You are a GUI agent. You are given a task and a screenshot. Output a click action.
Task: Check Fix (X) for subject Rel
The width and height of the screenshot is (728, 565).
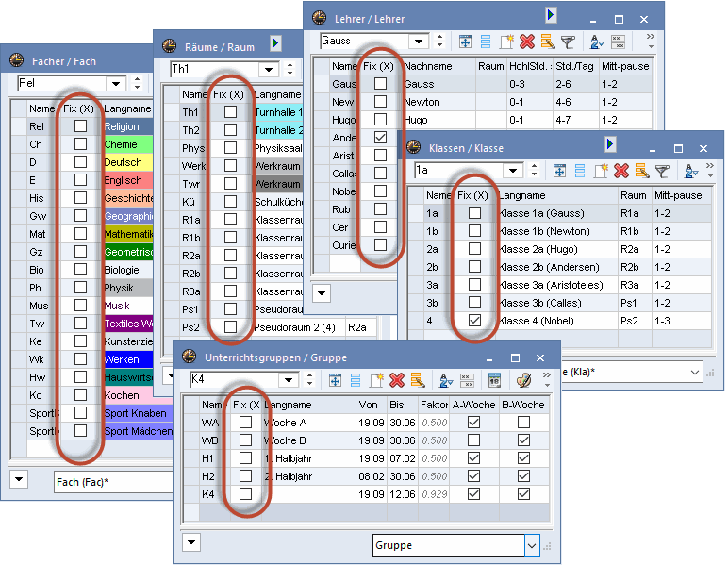click(x=80, y=125)
